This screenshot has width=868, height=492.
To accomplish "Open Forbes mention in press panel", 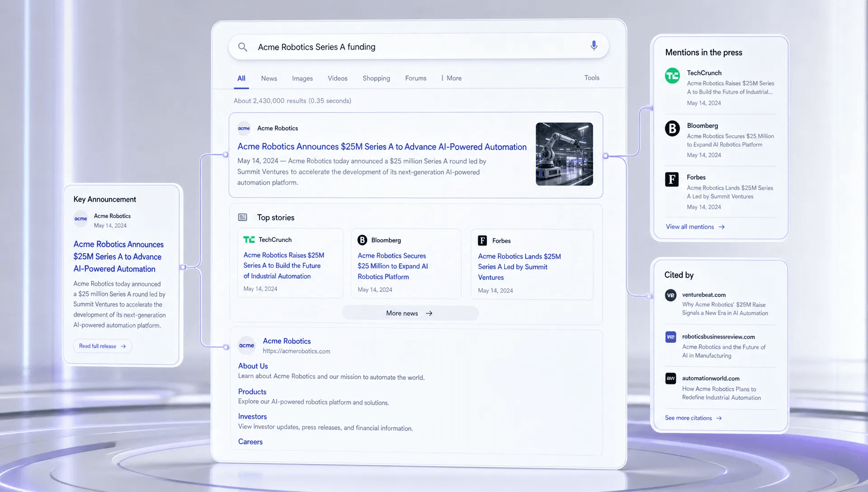I will click(x=730, y=192).
